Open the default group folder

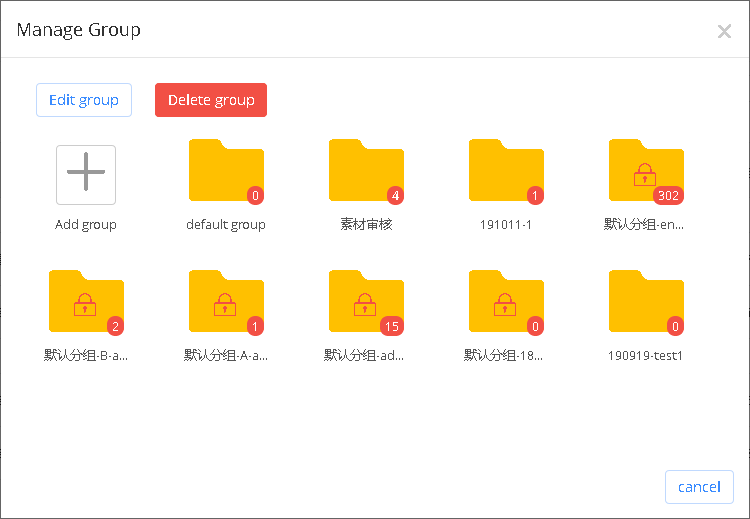pos(226,170)
